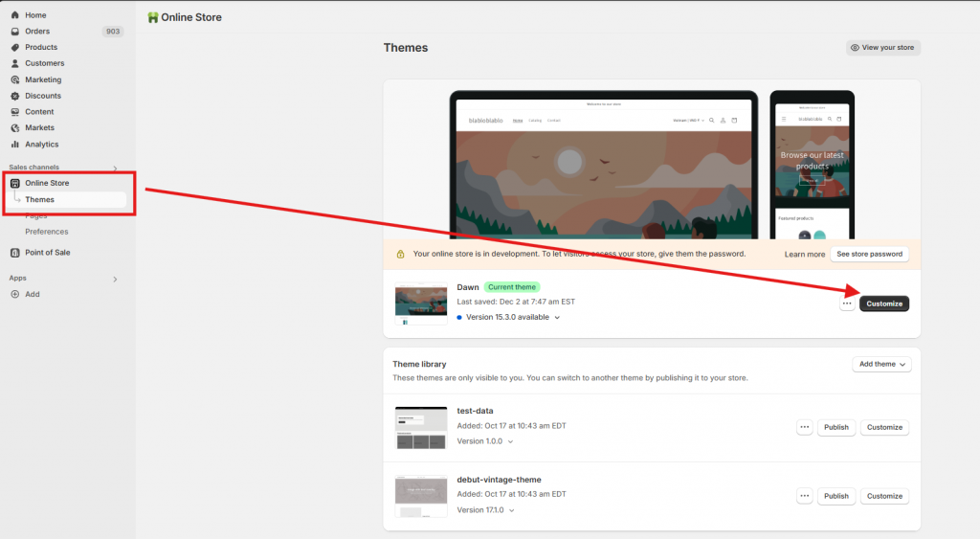Click the Marketing target icon
The width and height of the screenshot is (980, 539).
point(15,79)
